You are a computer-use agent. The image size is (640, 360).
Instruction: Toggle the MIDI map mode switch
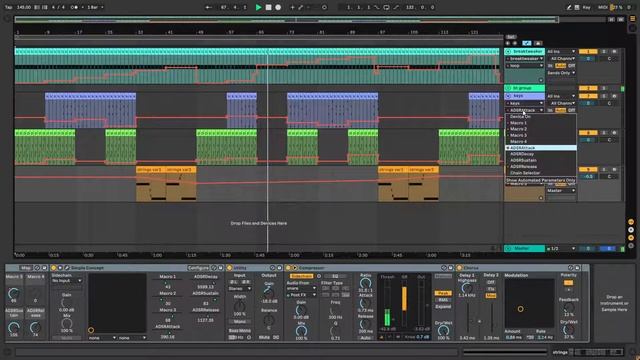[602, 7]
